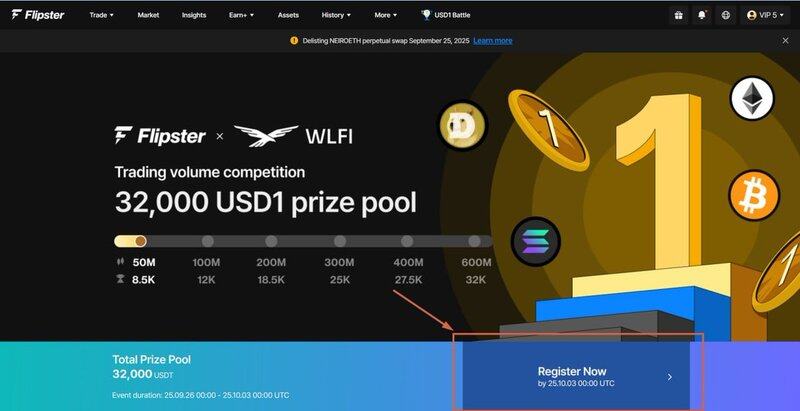
Task: Expand the Trade dropdown menu
Action: coord(101,15)
